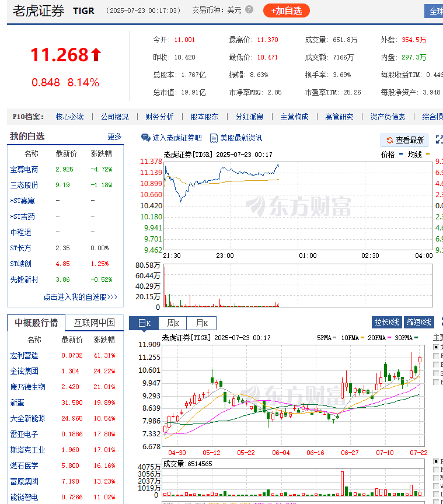Click the 市盈率TTM value 25.26
This screenshot has width=443, height=504.
pos(352,93)
